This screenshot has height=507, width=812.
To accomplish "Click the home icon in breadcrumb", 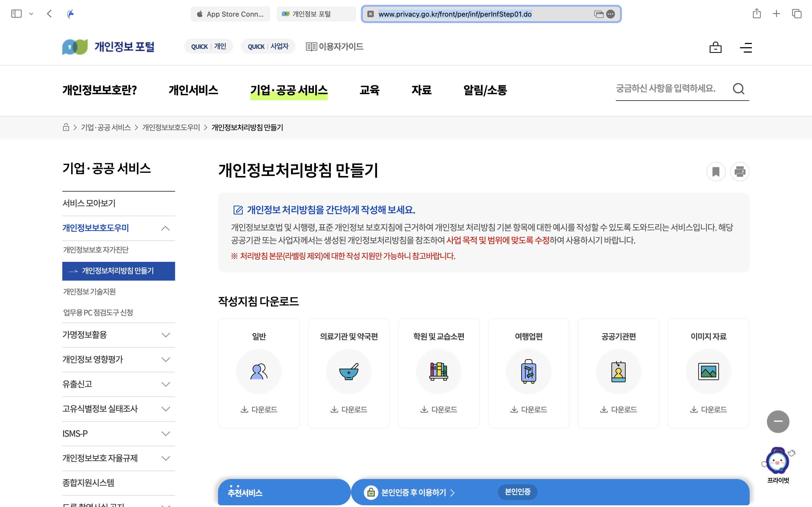I will tap(66, 127).
